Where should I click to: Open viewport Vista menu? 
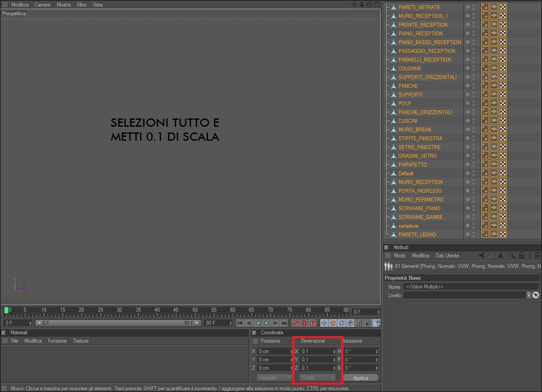98,5
